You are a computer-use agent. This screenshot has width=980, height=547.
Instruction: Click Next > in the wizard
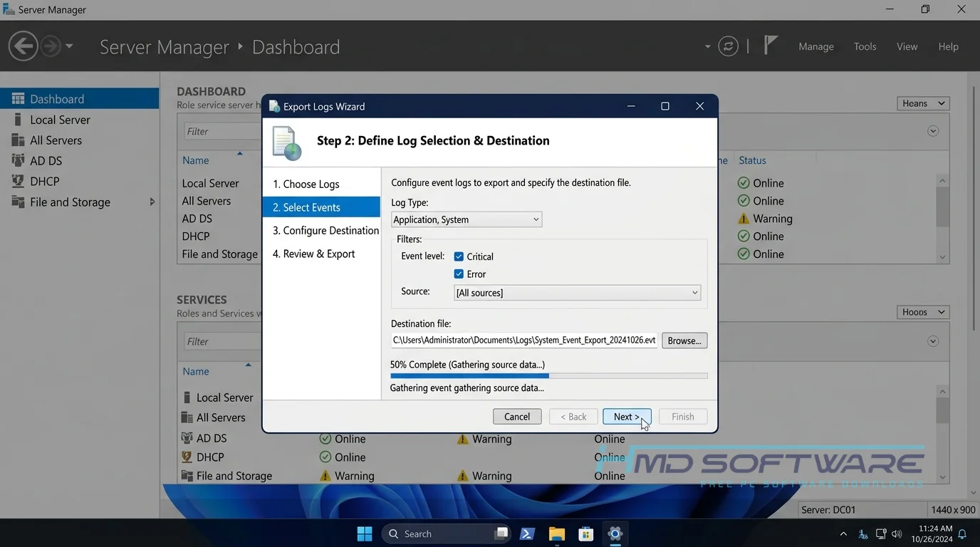click(627, 417)
